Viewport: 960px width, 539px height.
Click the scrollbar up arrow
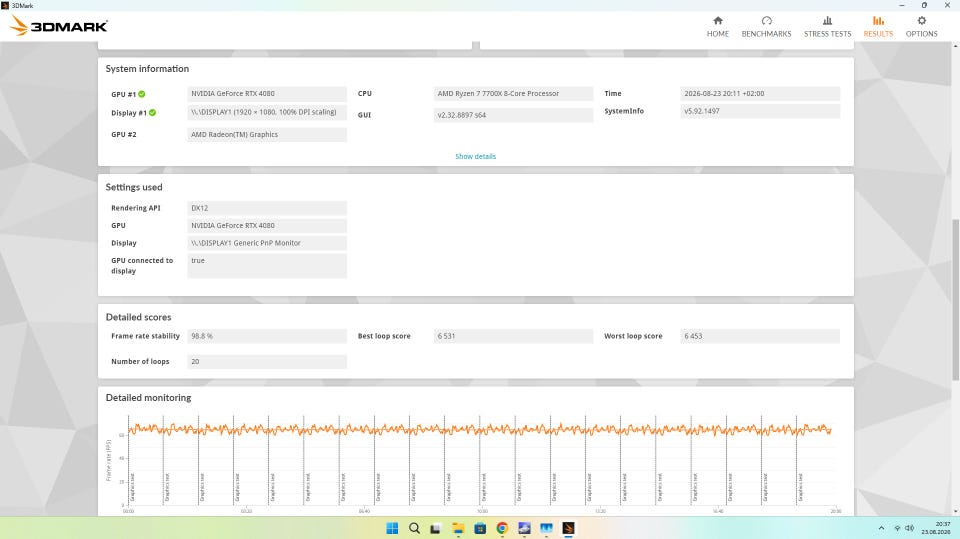coord(956,46)
